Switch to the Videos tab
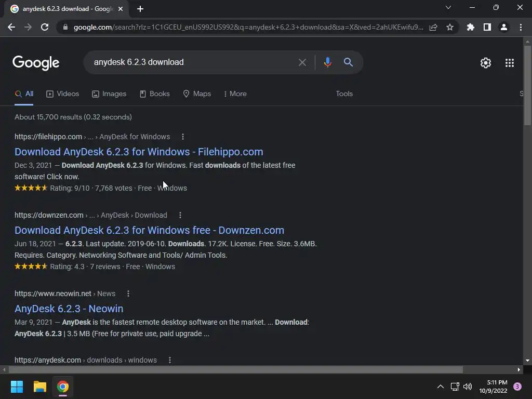 [x=63, y=94]
